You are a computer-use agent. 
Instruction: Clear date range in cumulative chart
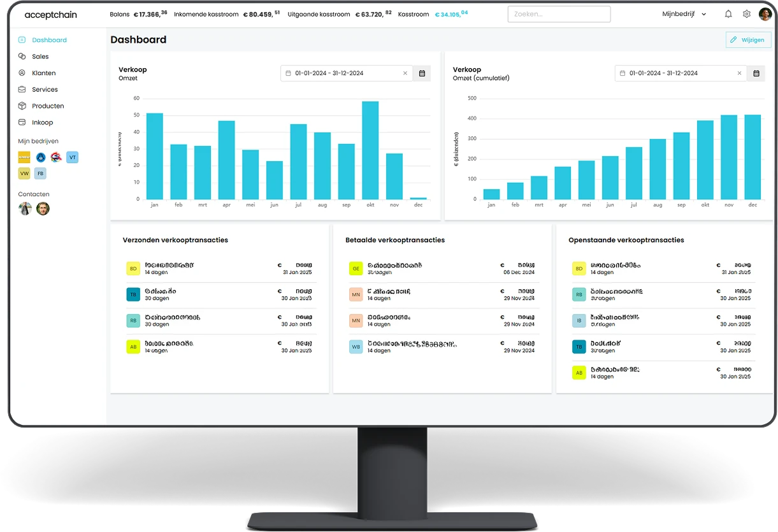coord(739,73)
